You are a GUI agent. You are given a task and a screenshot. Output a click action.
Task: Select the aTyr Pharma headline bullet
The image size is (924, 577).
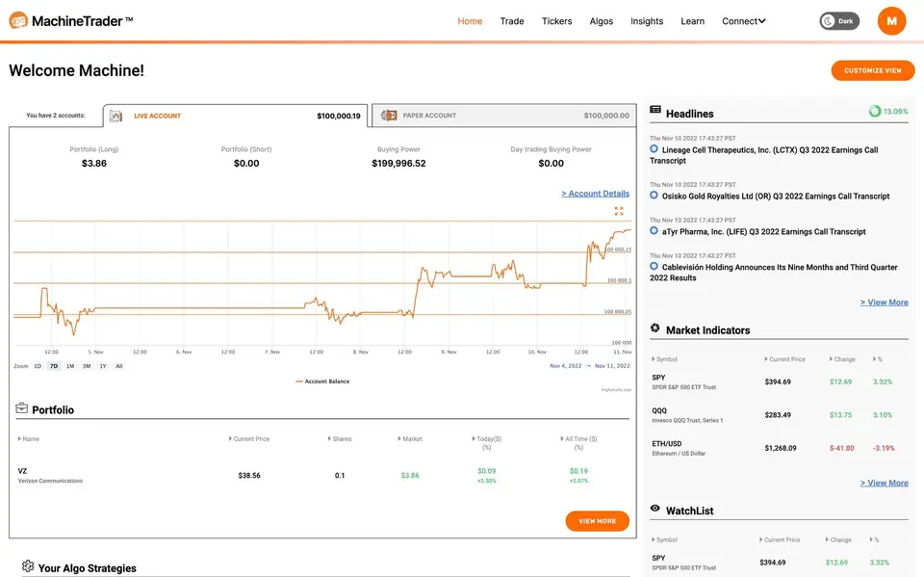click(x=654, y=230)
